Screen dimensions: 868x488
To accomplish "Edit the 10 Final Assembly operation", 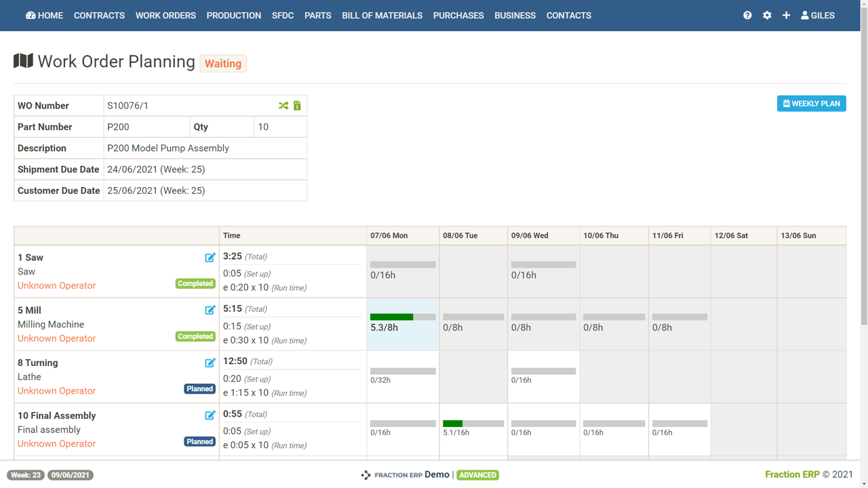I will click(210, 415).
